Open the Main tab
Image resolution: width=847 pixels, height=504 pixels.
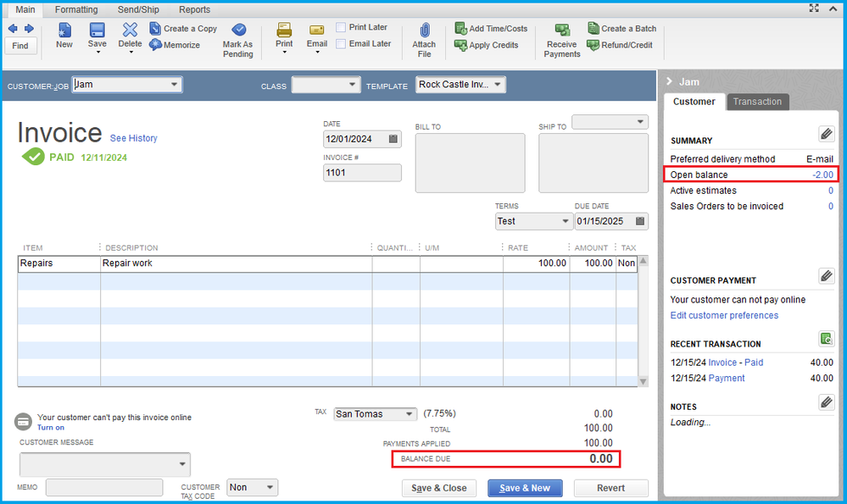pyautogui.click(x=25, y=9)
